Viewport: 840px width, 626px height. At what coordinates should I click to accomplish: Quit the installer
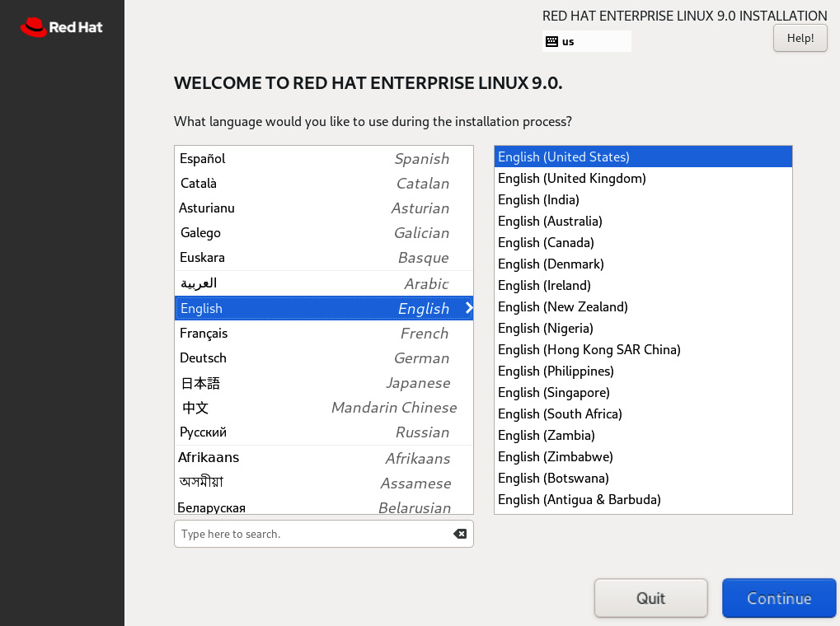click(651, 598)
